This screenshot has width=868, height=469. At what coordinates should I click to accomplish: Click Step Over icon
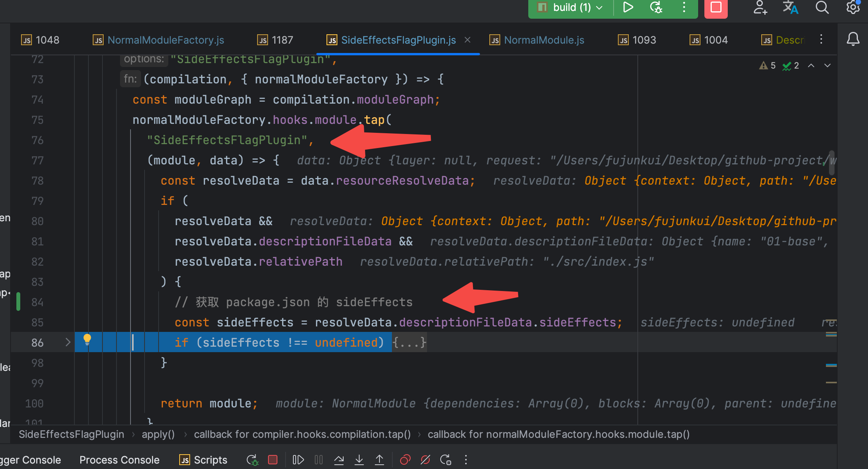click(339, 460)
